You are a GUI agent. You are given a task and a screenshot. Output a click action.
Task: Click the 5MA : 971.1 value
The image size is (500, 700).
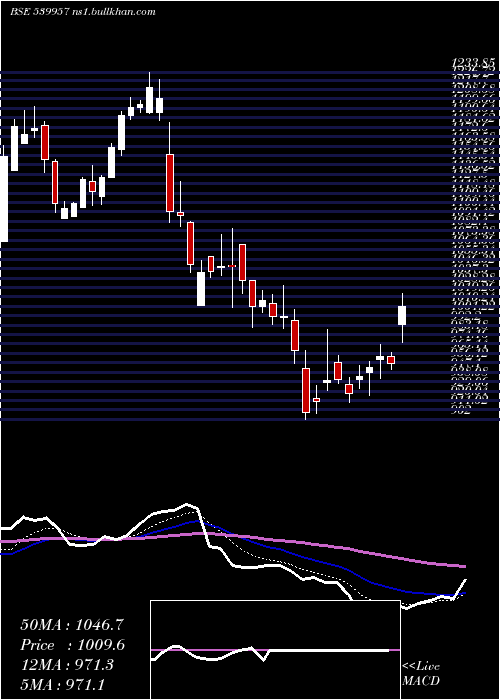point(62,684)
